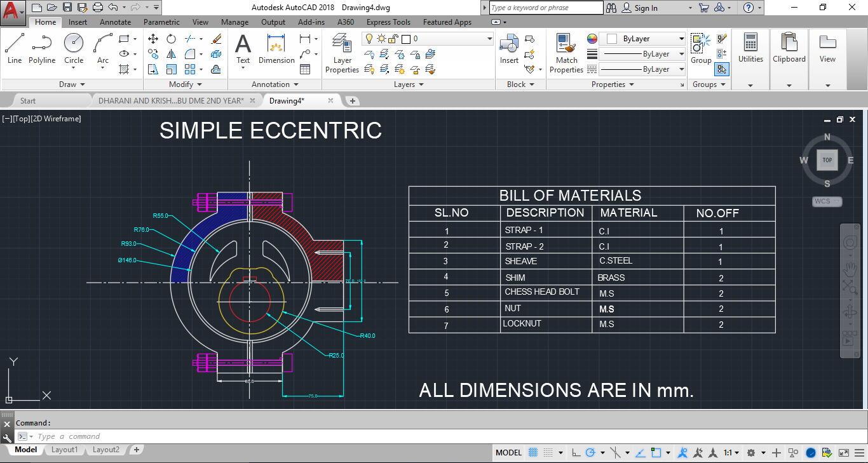Expand the Draw panel dropdown

pos(82,84)
